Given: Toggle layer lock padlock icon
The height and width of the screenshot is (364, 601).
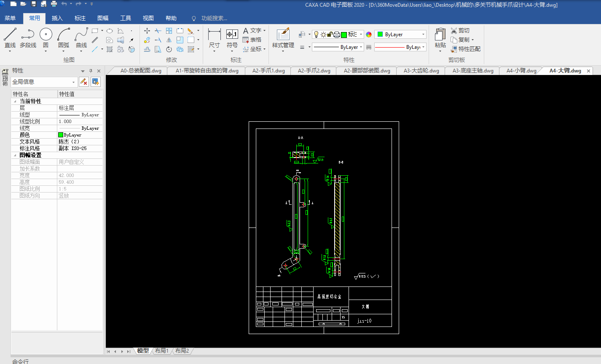Looking at the screenshot, I should click(330, 35).
